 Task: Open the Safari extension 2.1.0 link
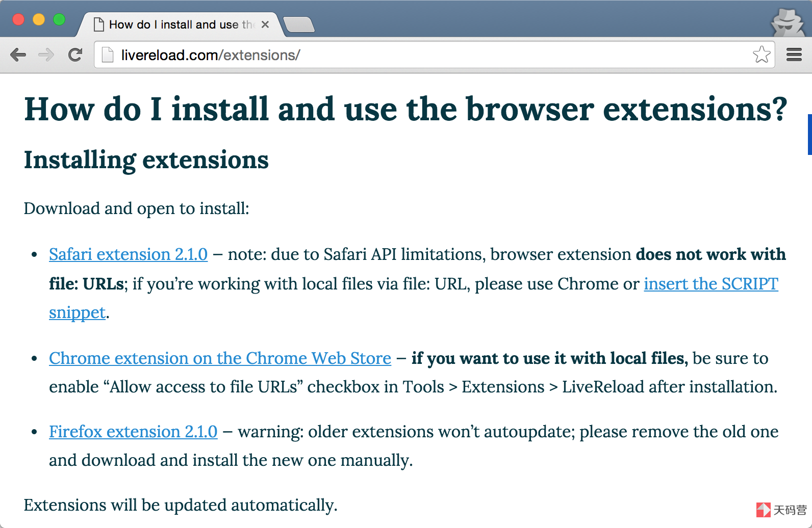pos(129,254)
